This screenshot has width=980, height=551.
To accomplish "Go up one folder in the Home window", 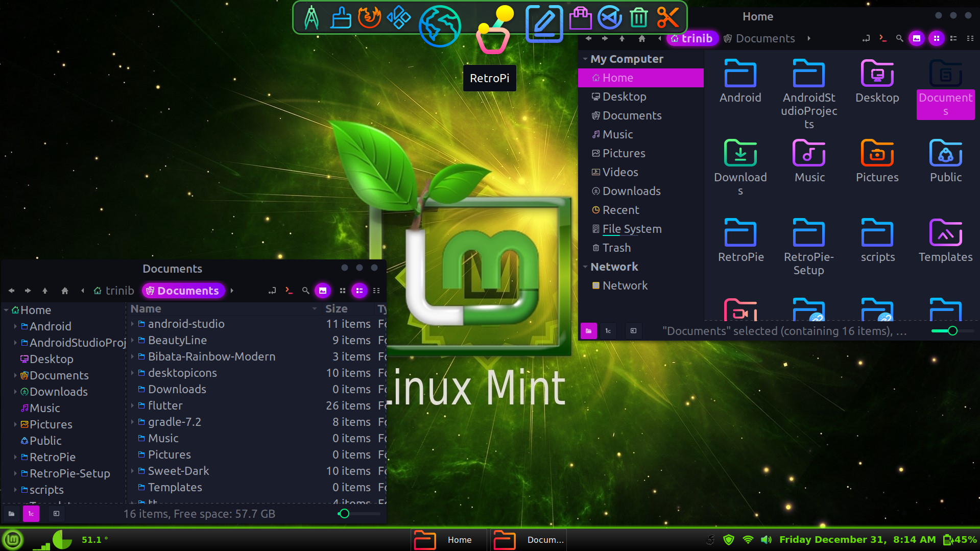I will click(622, 38).
